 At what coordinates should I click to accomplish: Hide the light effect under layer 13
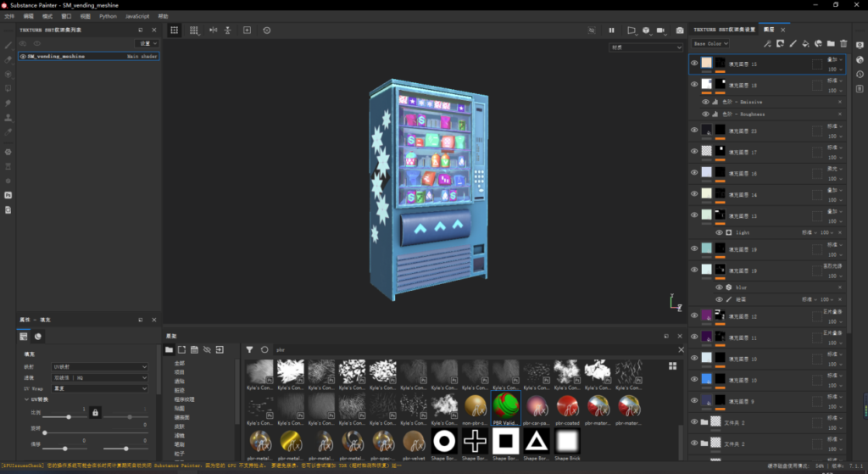(719, 232)
